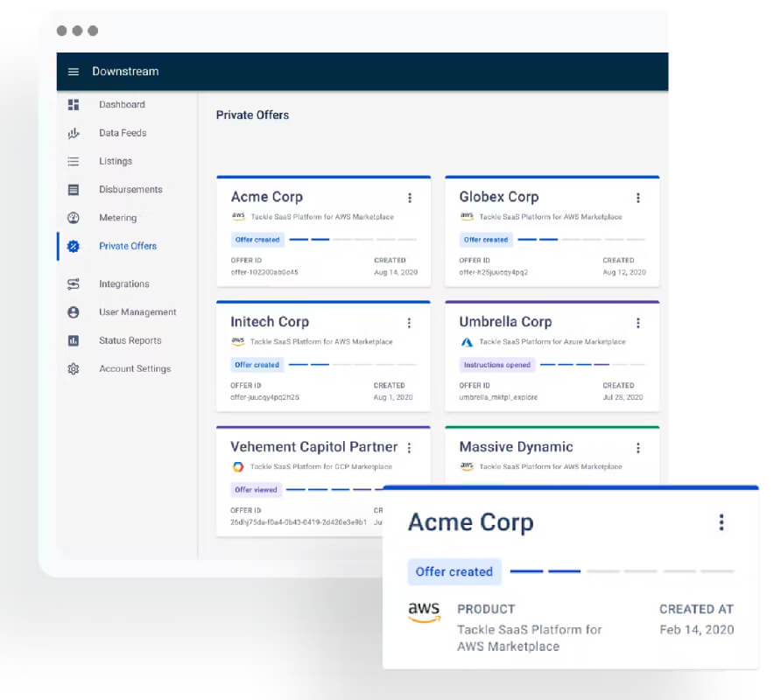Open the Globex Corp card three-dot menu
The image size is (781, 700).
638,198
